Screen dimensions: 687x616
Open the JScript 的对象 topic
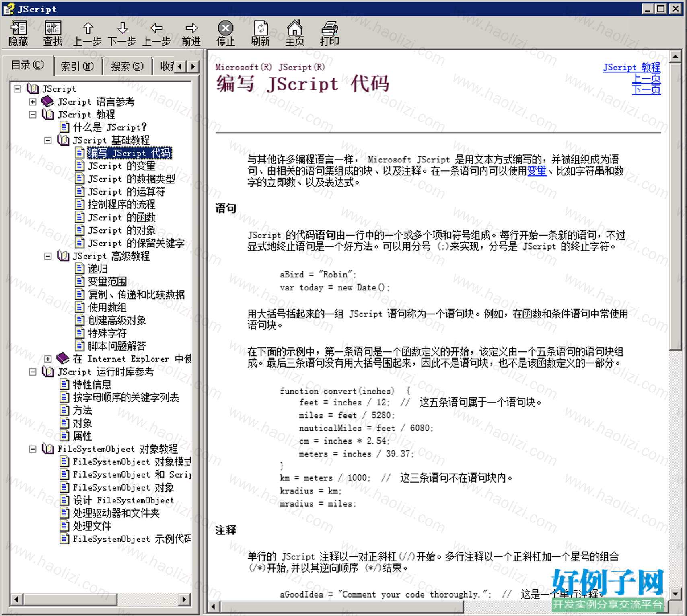point(122,230)
